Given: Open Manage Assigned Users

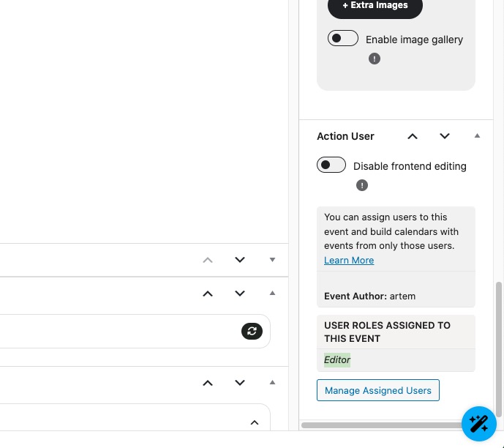Looking at the screenshot, I should pyautogui.click(x=378, y=390).
